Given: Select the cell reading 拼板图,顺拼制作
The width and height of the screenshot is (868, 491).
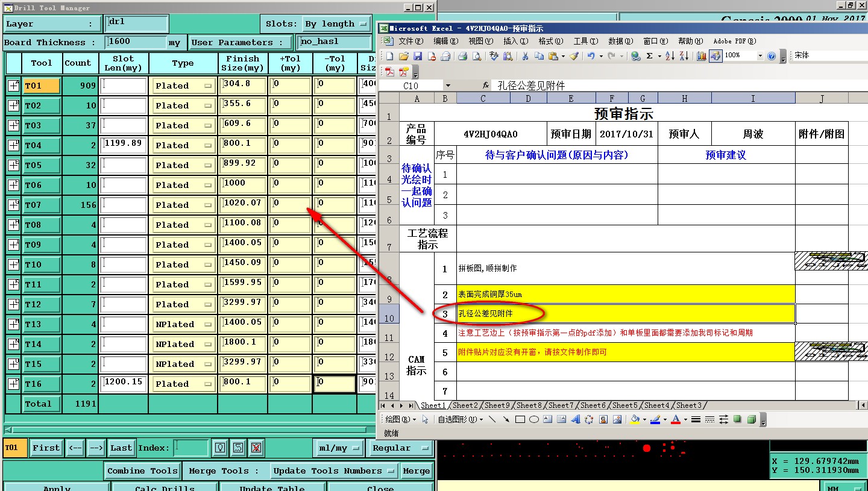Looking at the screenshot, I should (x=626, y=268).
